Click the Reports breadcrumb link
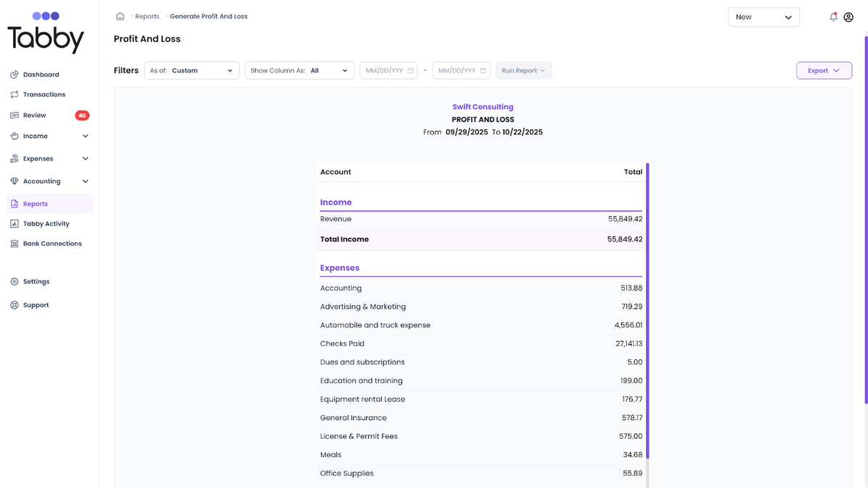 tap(147, 15)
